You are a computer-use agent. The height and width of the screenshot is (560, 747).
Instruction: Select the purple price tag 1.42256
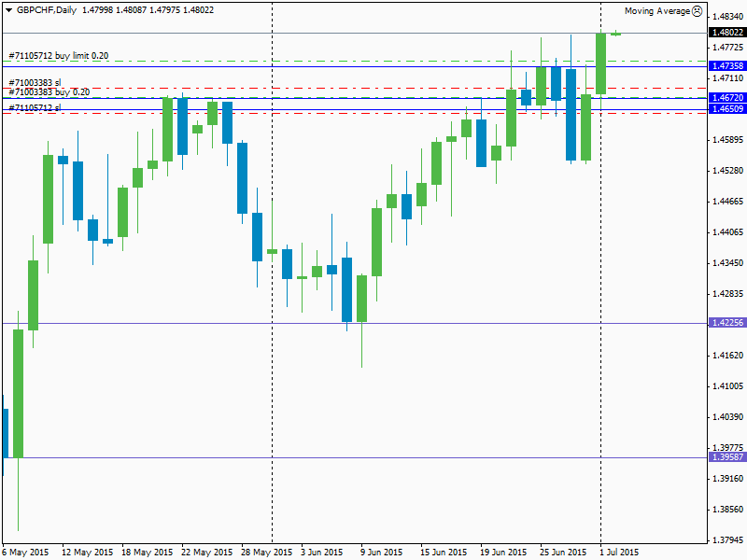tap(727, 322)
